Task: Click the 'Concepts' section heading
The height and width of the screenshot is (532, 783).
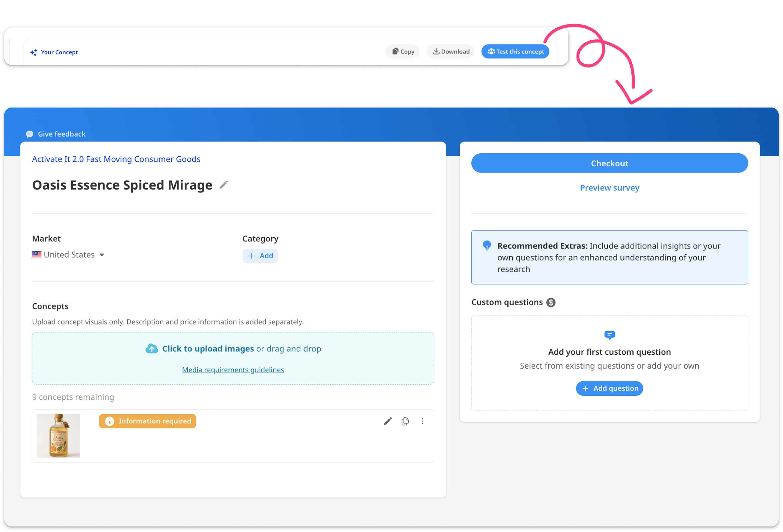Action: [x=50, y=306]
